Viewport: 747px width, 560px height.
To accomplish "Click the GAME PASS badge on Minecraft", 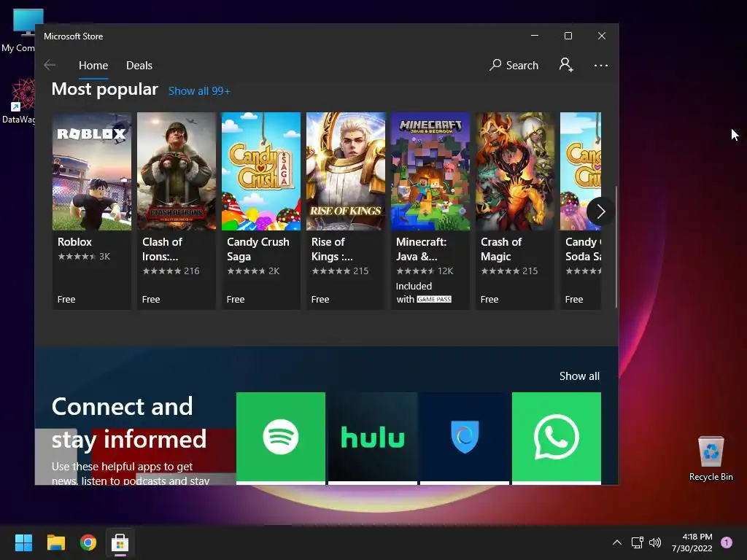I will click(x=434, y=299).
